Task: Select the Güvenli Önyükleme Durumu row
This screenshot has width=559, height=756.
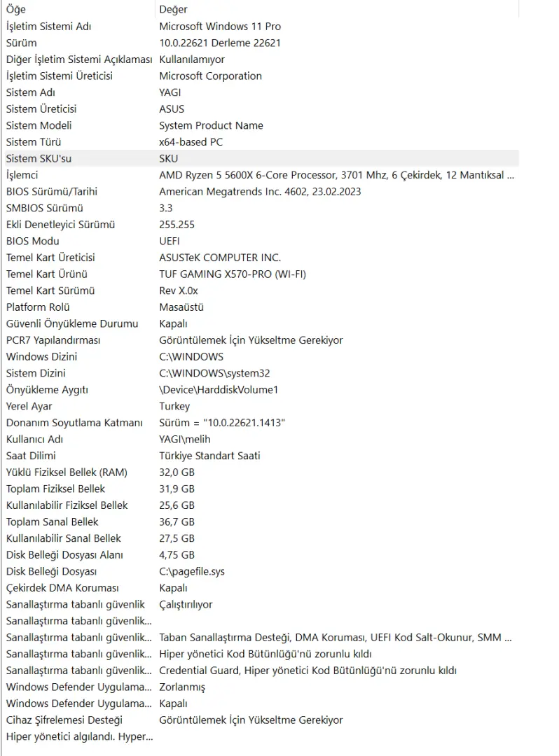Action: tap(261, 323)
